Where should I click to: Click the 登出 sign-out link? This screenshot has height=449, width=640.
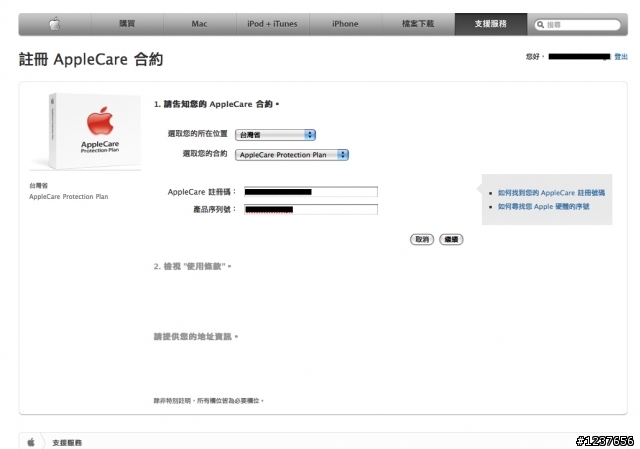point(621,57)
